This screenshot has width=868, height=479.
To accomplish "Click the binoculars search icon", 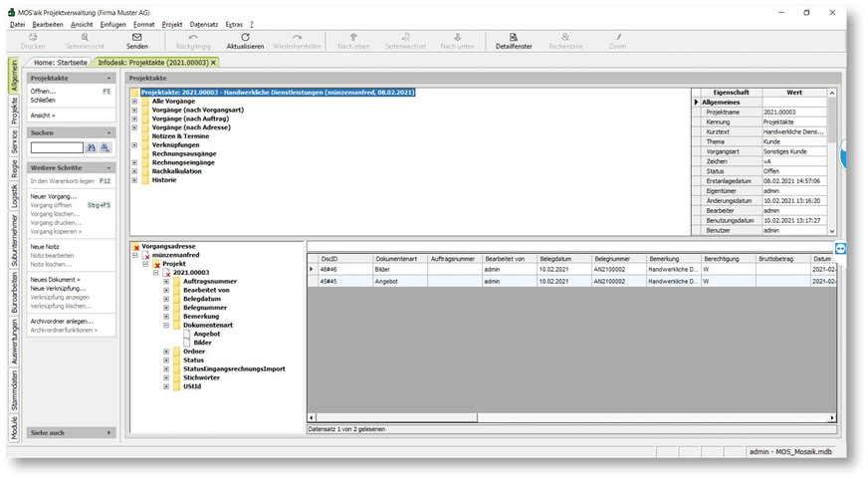I will [91, 147].
